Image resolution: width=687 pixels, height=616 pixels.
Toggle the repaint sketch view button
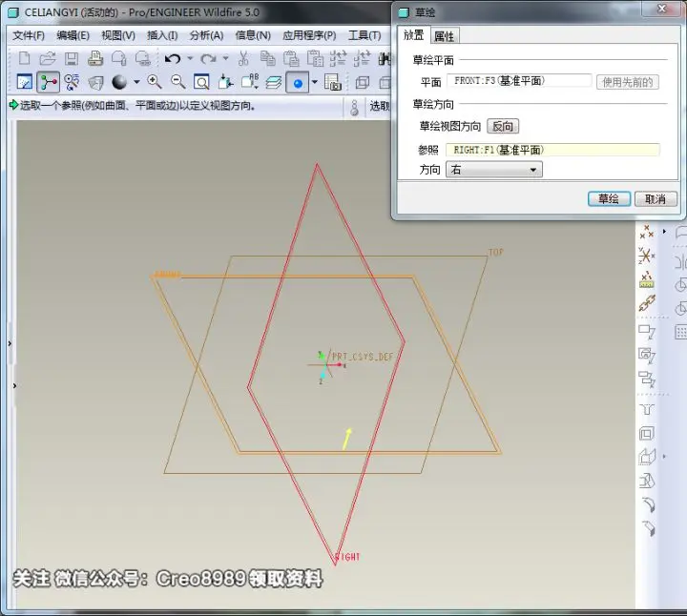25,82
